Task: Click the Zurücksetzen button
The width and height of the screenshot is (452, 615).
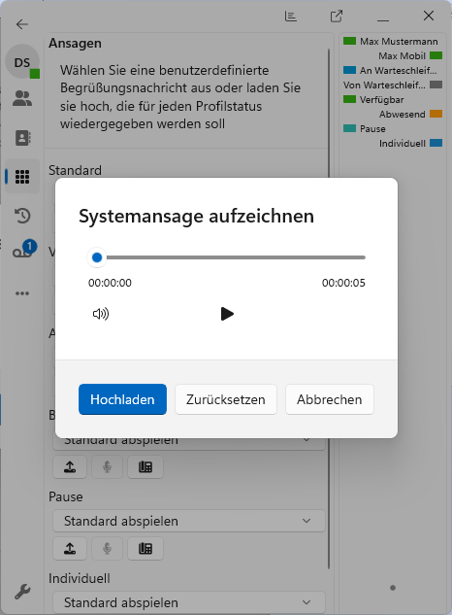Action: click(x=226, y=399)
